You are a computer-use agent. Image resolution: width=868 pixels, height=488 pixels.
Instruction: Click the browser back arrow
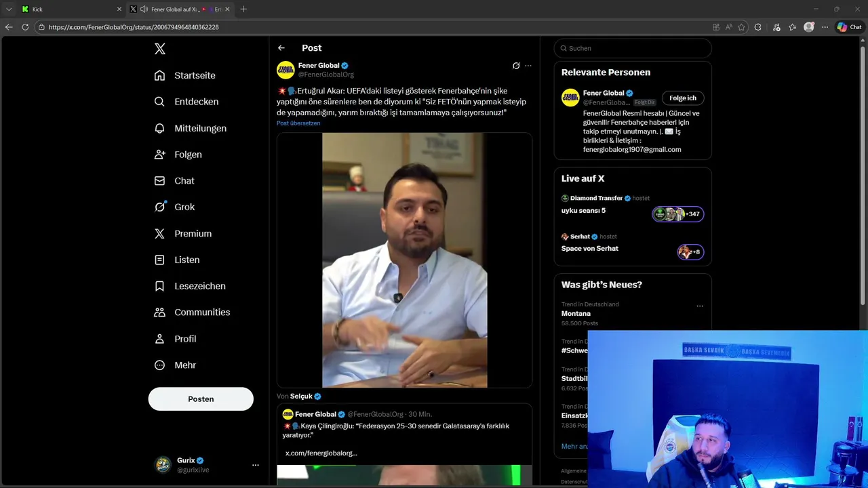tap(9, 27)
